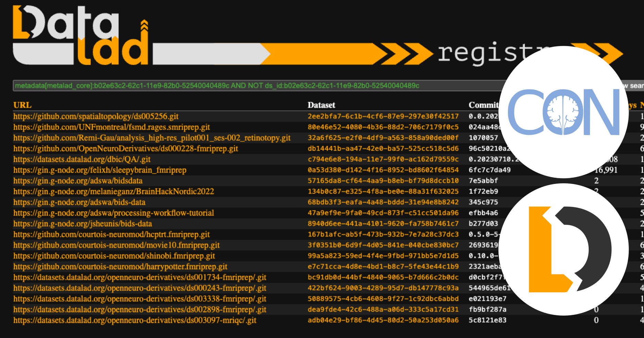Viewport: 644px width, 338px height.
Task: Click dataset ID 68bdb3f3-eafa-4a48-bddd-31e94e8b8242
Action: point(383,202)
